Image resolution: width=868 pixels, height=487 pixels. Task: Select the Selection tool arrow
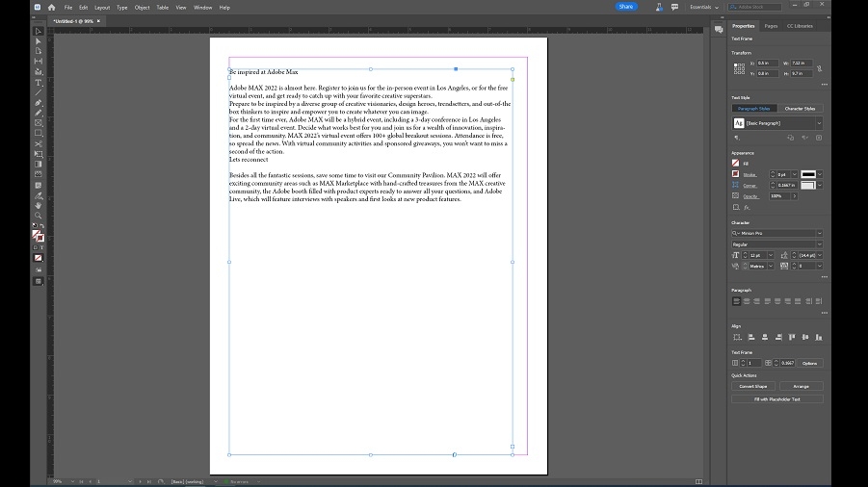[39, 32]
